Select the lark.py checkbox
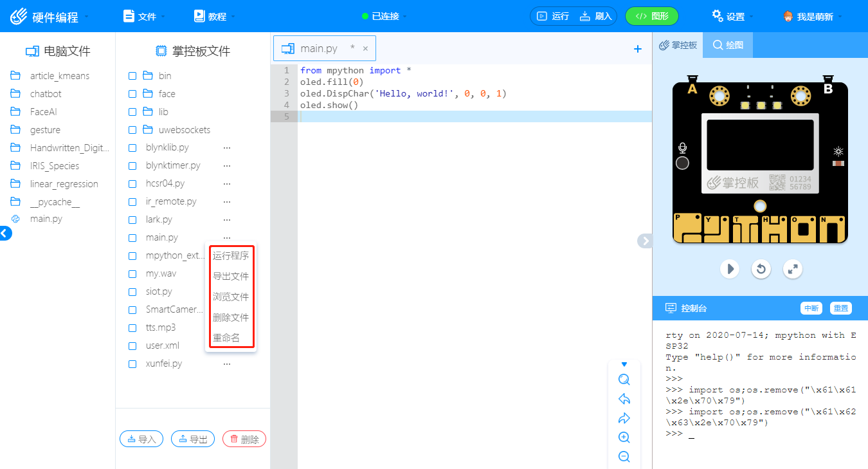The width and height of the screenshot is (868, 469). (132, 220)
